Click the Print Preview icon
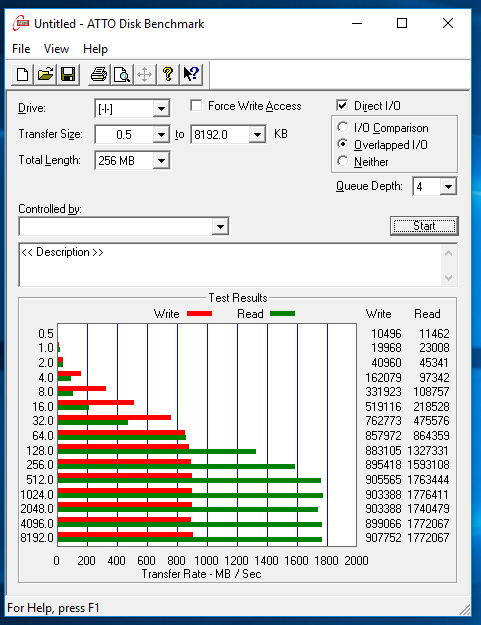This screenshot has height=625, width=481. point(122,74)
